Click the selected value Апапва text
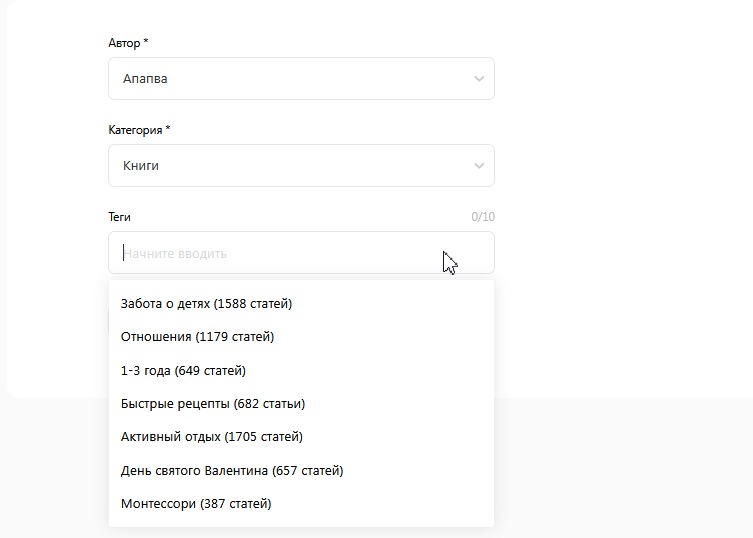 click(x=145, y=79)
